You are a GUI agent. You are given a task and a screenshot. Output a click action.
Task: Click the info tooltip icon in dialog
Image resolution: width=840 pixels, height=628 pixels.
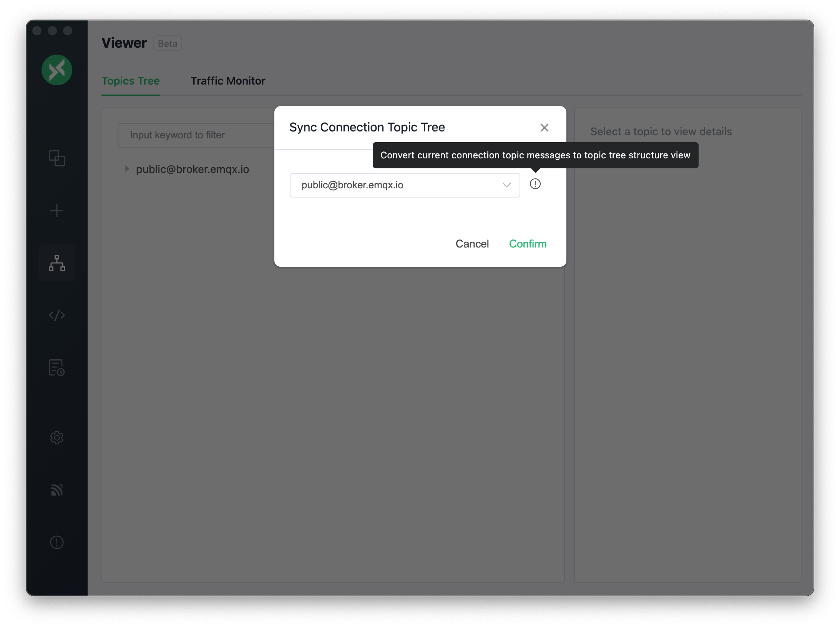pyautogui.click(x=535, y=184)
